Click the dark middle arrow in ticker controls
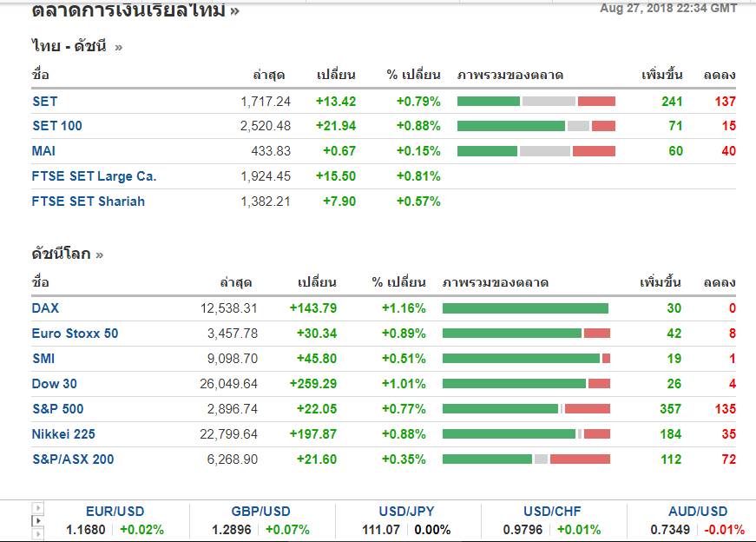Image resolution: width=756 pixels, height=542 pixels. point(37,521)
